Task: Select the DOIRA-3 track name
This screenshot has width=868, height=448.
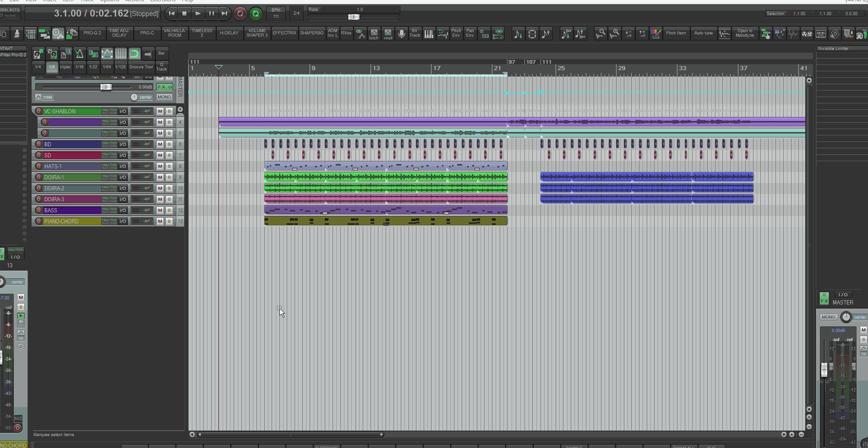Action: [72, 199]
